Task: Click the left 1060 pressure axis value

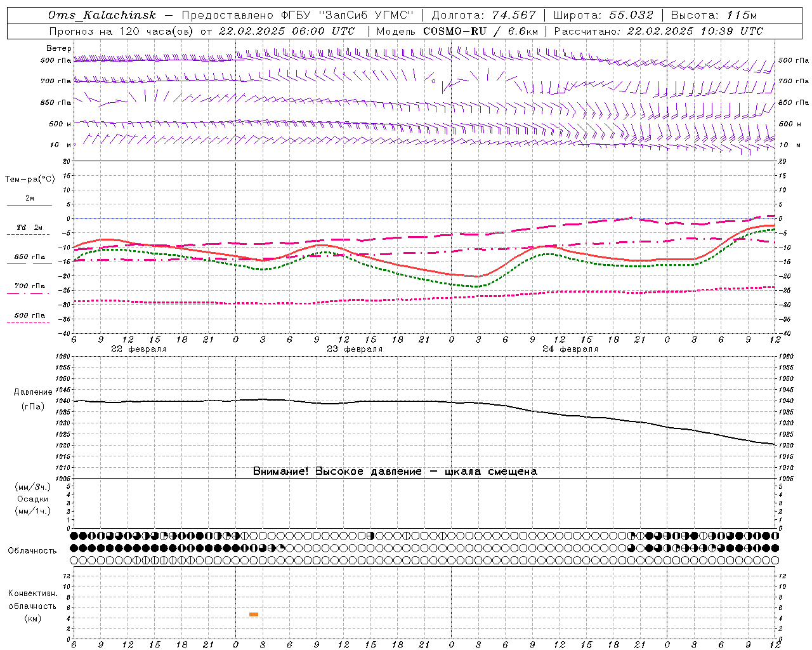Action: pos(64,357)
